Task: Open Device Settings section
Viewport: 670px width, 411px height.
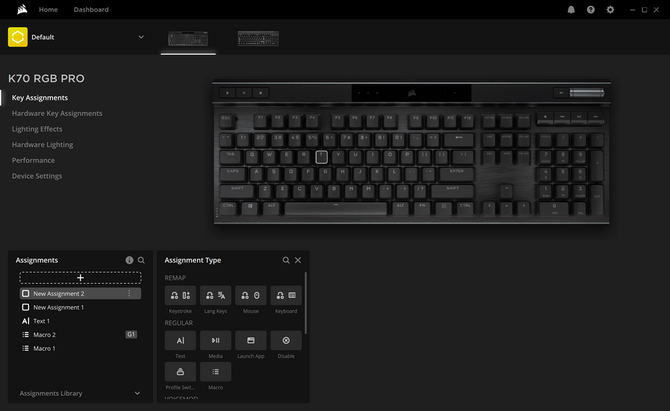Action: [x=37, y=176]
